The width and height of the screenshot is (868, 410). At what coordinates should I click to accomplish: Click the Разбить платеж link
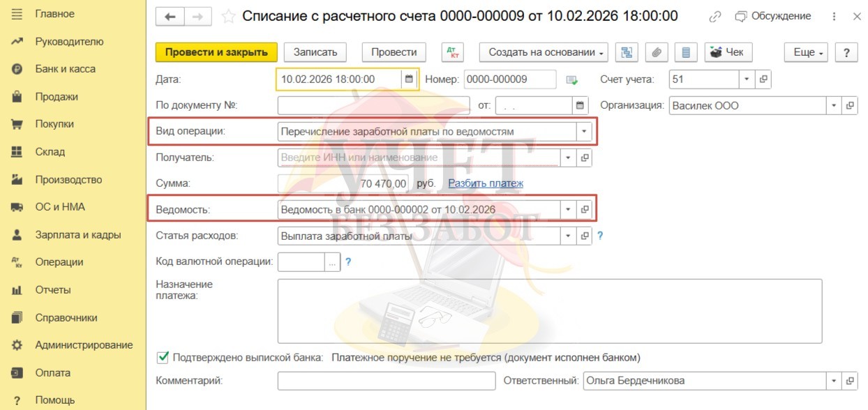click(x=485, y=183)
